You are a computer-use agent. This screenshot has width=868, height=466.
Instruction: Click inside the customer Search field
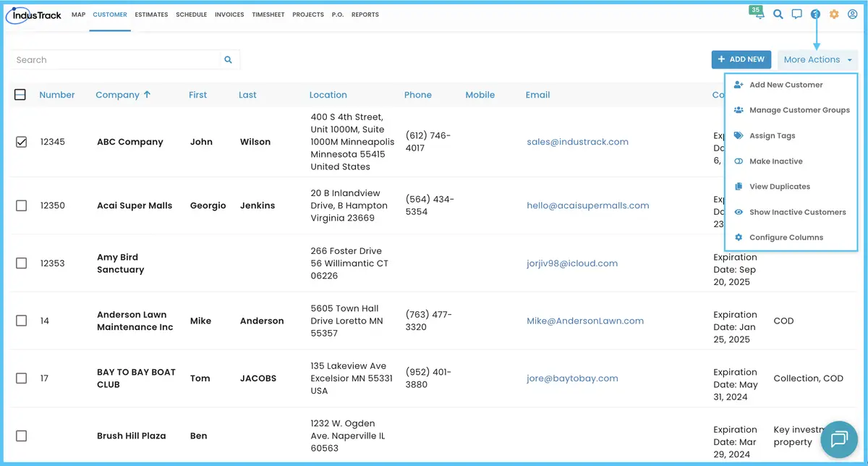(x=116, y=60)
